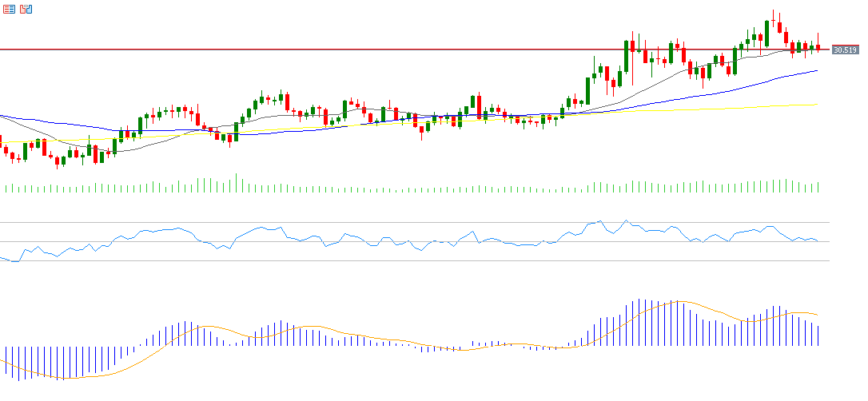Click the tall green candle before the peak
868x401 pixels.
(766, 32)
